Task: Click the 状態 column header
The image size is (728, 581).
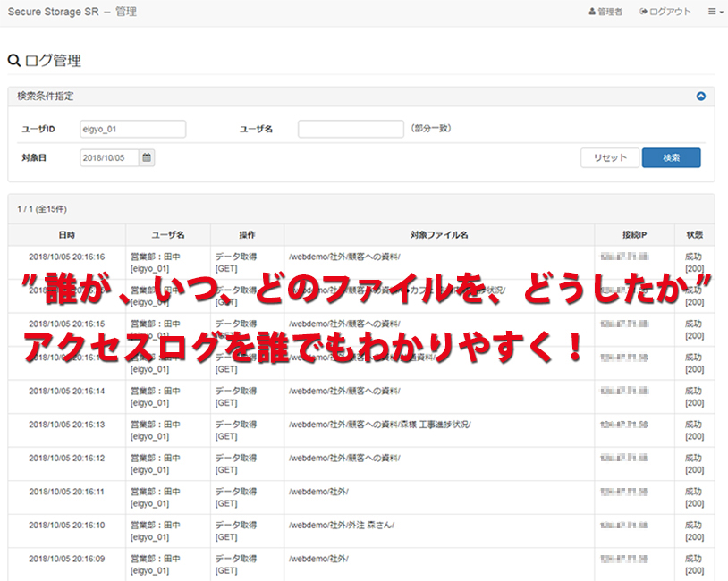Action: [x=694, y=235]
